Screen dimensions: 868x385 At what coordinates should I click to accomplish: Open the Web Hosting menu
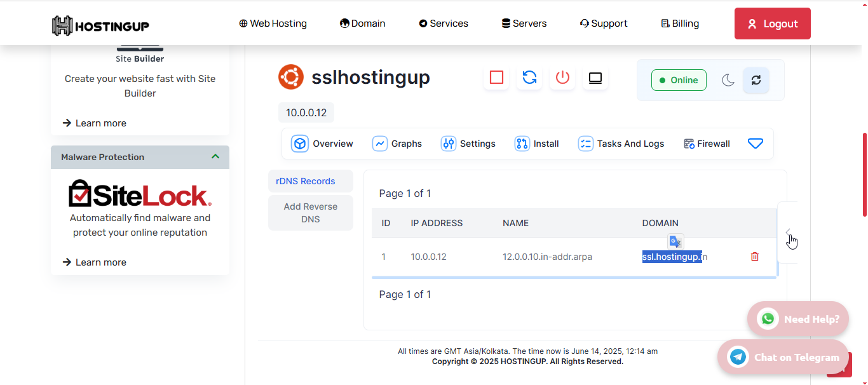tap(273, 24)
